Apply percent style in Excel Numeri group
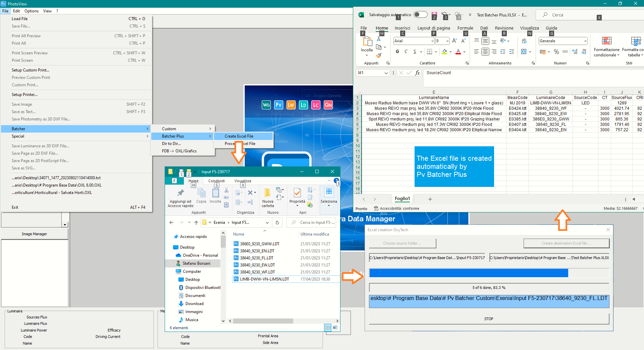Screen dimensions: 644x350 point(556,52)
